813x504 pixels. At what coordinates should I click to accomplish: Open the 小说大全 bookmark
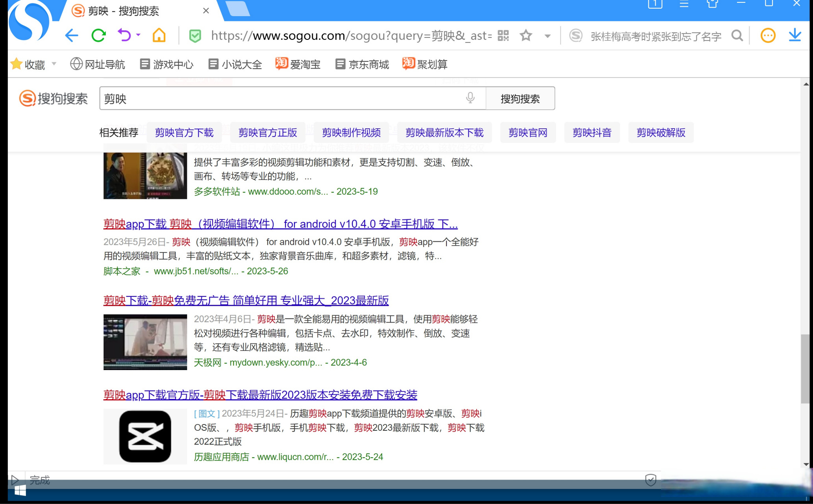(235, 64)
